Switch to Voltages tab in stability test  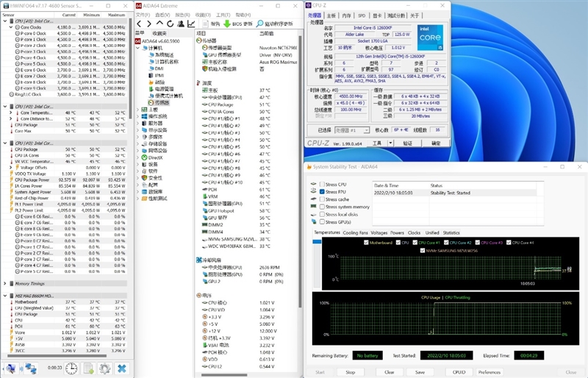379,232
